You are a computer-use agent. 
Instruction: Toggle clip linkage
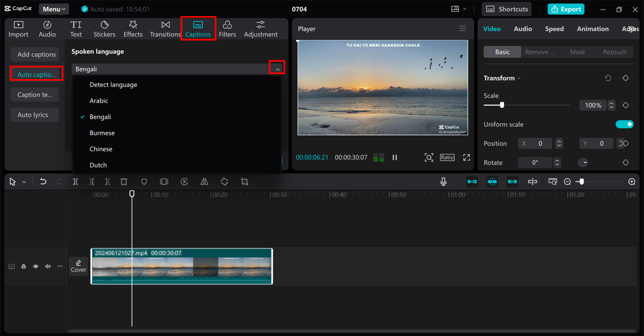click(x=512, y=182)
